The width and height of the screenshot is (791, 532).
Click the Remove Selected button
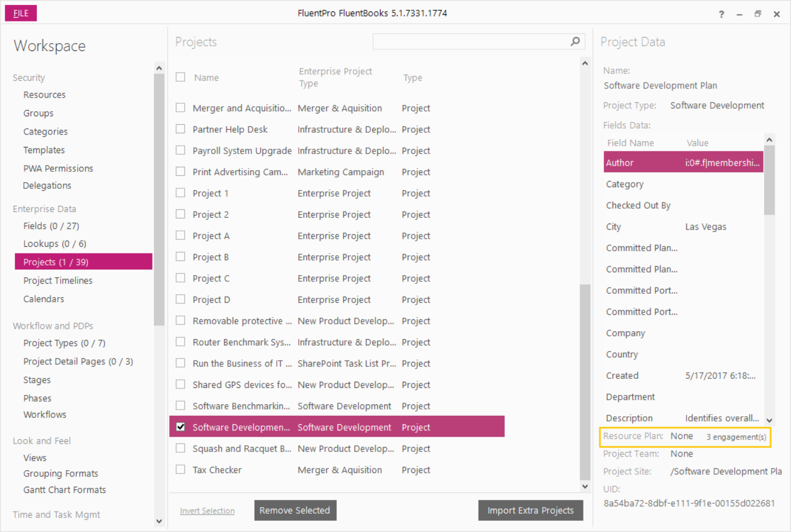(x=295, y=510)
